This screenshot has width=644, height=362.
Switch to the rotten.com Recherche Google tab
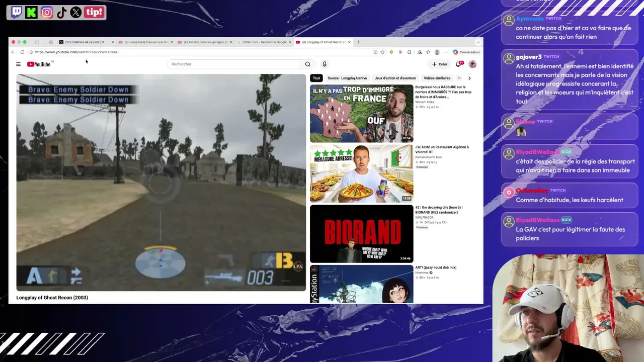pyautogui.click(x=264, y=42)
